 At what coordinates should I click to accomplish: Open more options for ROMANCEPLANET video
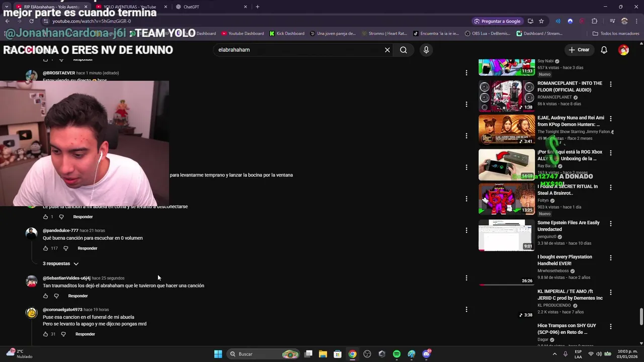611,84
